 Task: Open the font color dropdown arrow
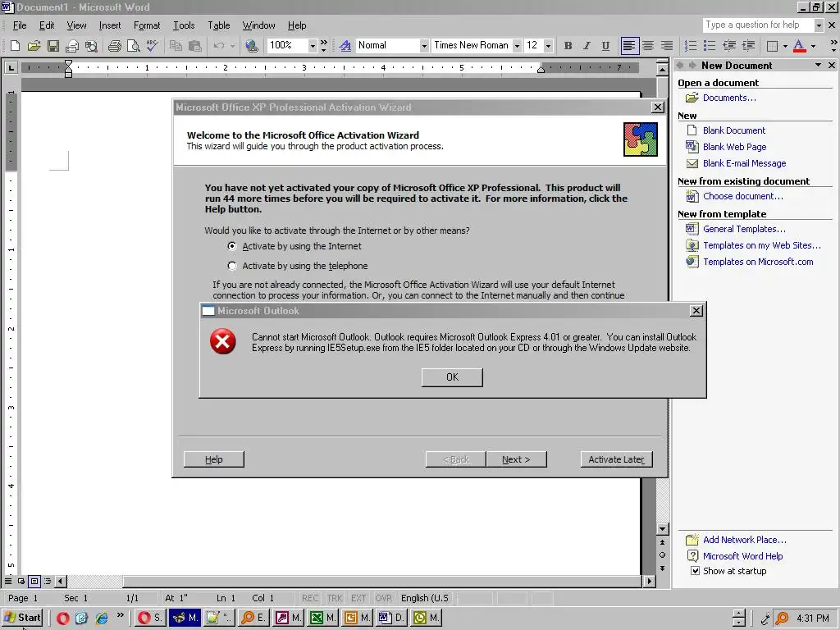[x=813, y=46]
